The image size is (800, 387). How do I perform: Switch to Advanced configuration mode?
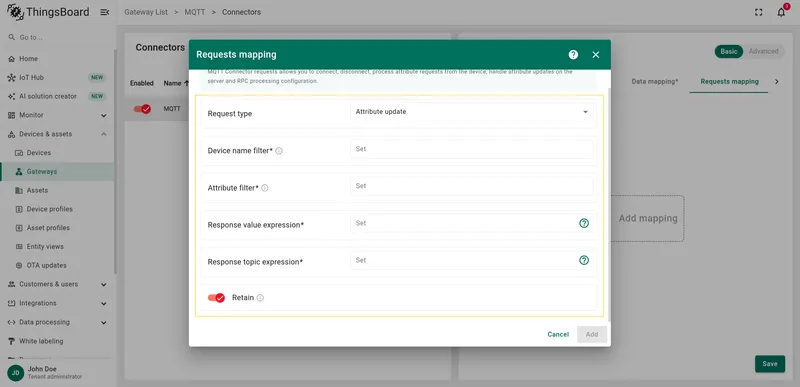point(764,51)
